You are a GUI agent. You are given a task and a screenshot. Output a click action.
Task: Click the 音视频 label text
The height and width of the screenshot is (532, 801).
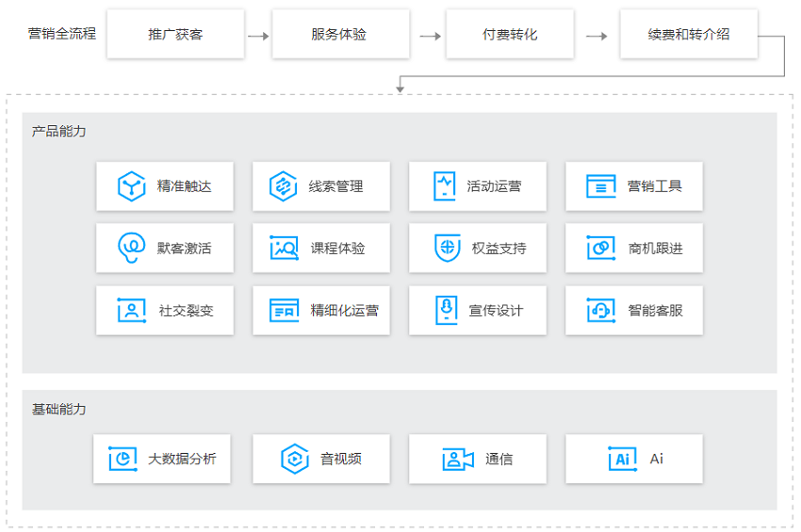pyautogui.click(x=341, y=459)
